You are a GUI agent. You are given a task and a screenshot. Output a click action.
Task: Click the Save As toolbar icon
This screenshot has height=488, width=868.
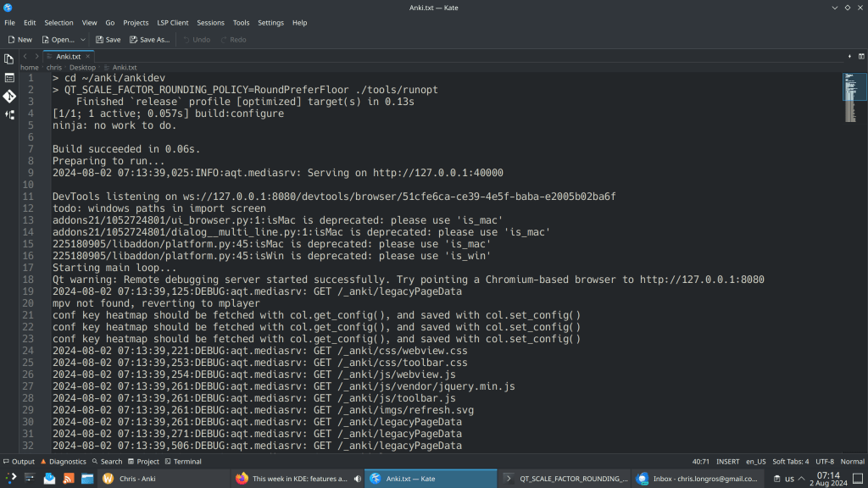(149, 40)
